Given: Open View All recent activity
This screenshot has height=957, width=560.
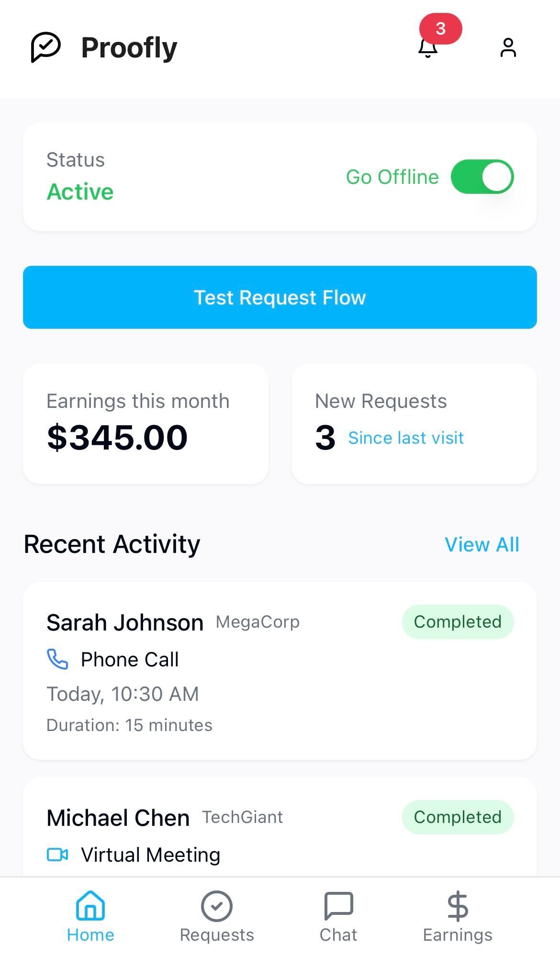Looking at the screenshot, I should 482,544.
